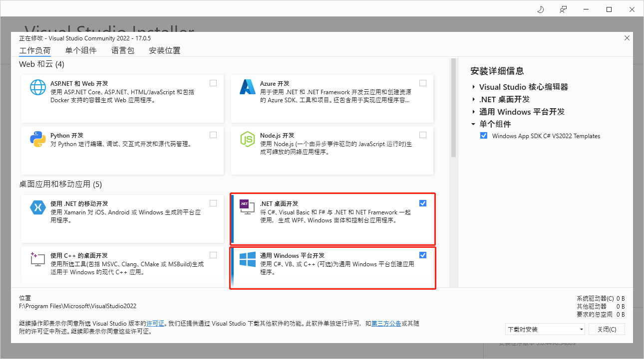
Task: Open the 下载时安装 dropdown
Action: click(x=545, y=329)
